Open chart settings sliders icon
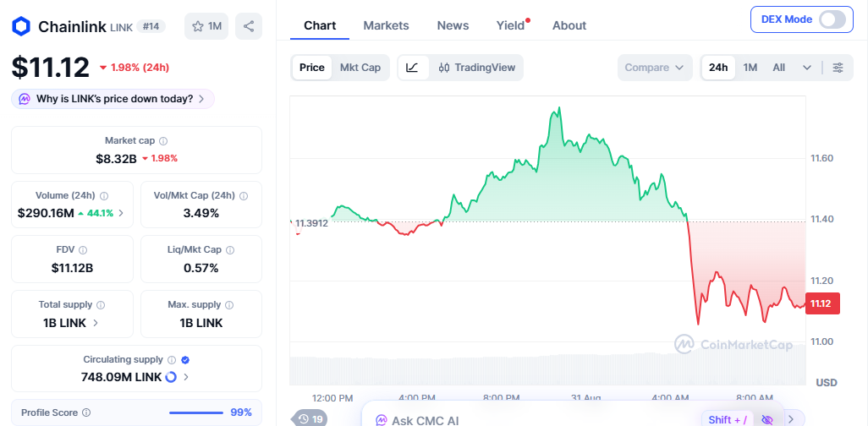868x426 pixels. click(838, 68)
